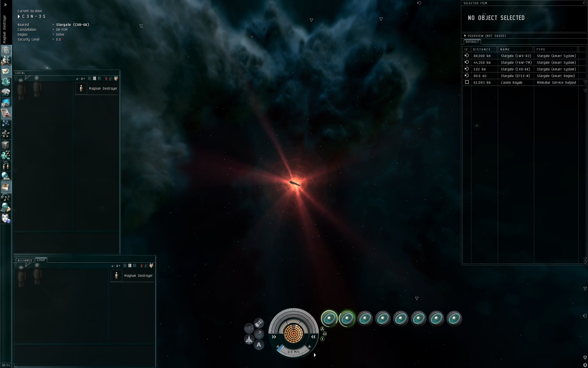The width and height of the screenshot is (588, 368).
Task: Sort overview by Name column header
Action: [x=516, y=49]
